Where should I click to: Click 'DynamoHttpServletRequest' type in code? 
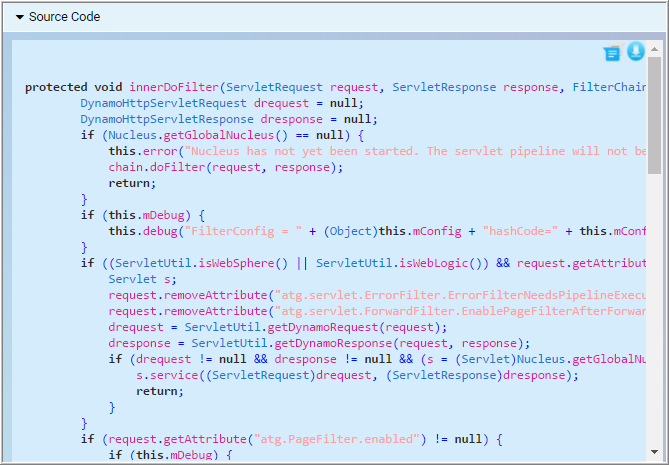163,103
